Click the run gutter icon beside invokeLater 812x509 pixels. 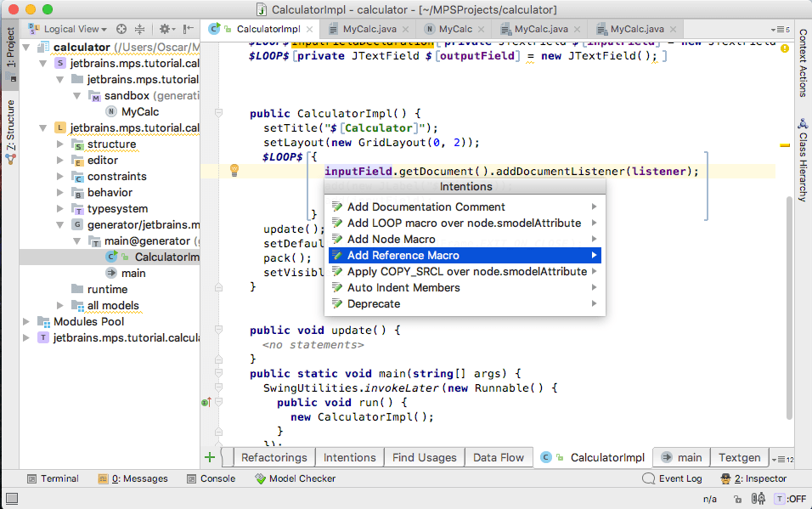click(x=206, y=402)
